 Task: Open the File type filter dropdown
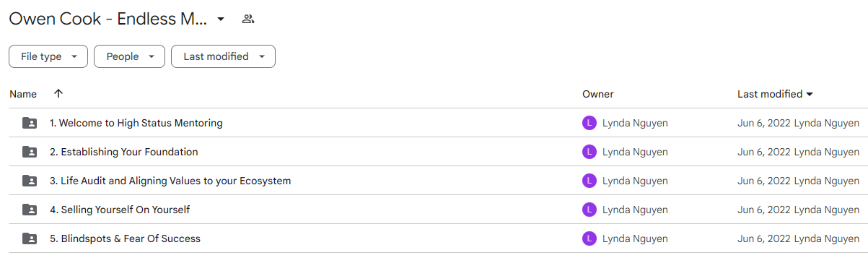pyautogui.click(x=48, y=56)
